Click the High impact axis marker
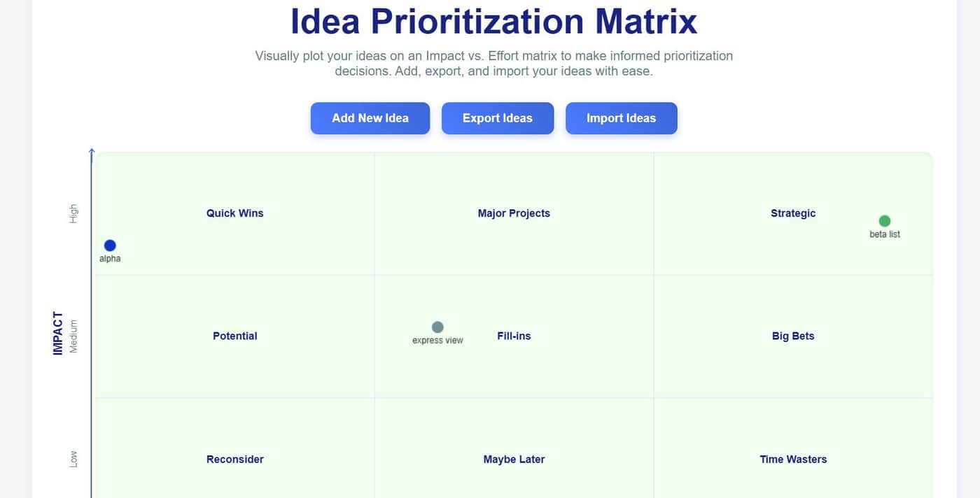The width and height of the screenshot is (980, 498). pos(73,214)
